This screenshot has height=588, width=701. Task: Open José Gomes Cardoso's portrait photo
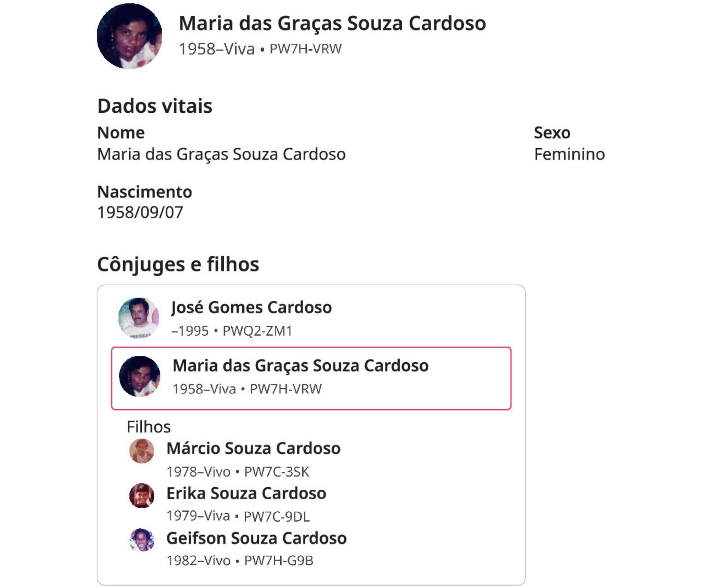139,318
